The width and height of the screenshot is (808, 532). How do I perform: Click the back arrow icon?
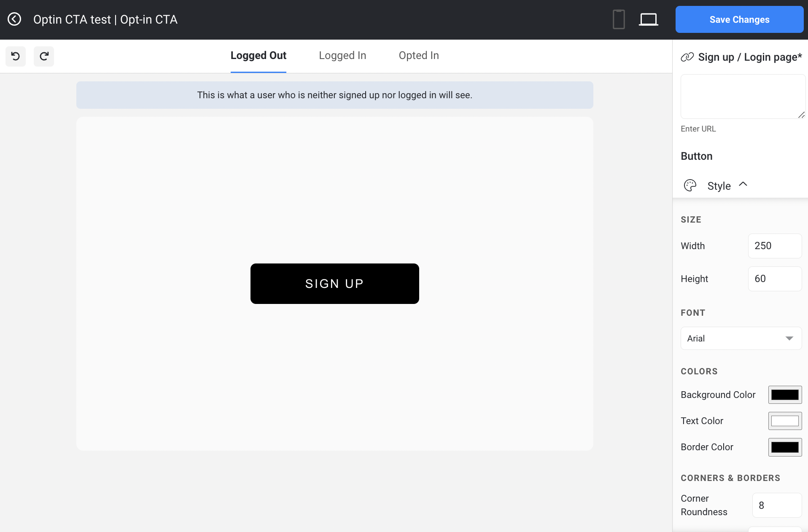[x=14, y=19]
